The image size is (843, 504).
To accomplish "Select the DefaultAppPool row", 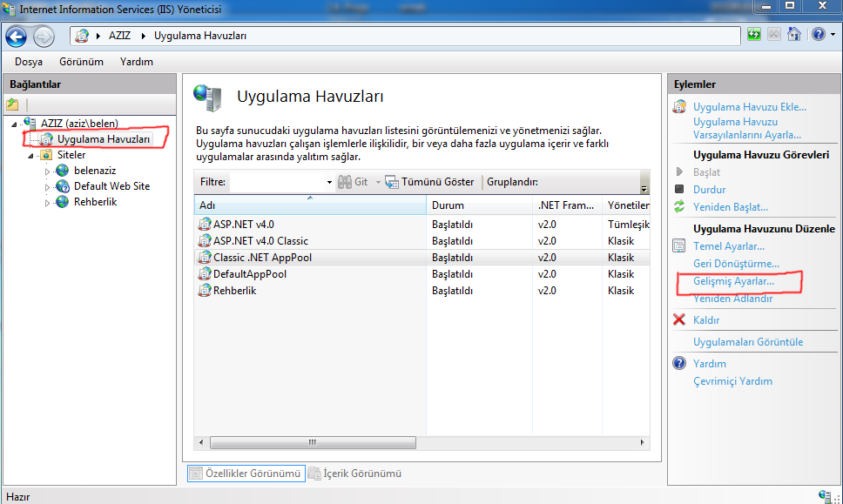I will pos(250,274).
